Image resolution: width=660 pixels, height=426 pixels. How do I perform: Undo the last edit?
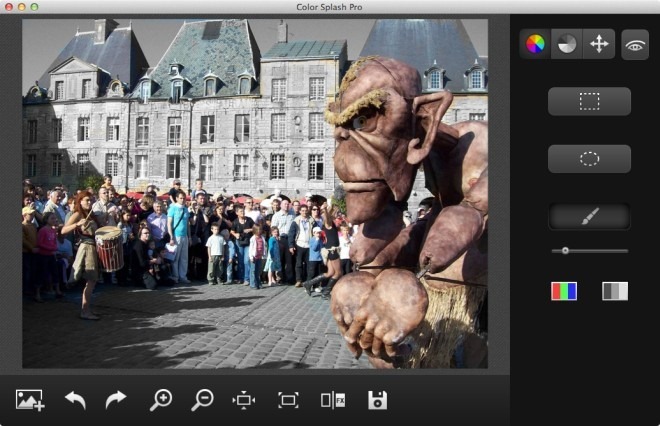[x=75, y=400]
